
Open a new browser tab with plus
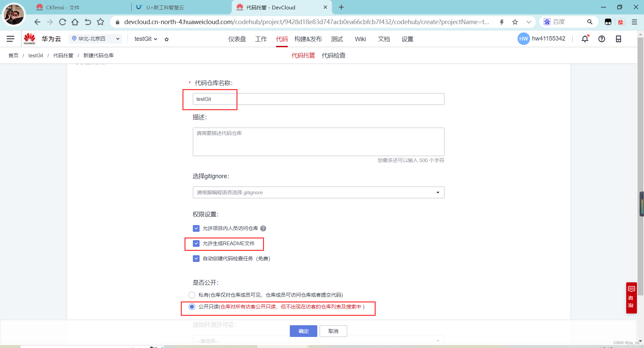pos(341,7)
